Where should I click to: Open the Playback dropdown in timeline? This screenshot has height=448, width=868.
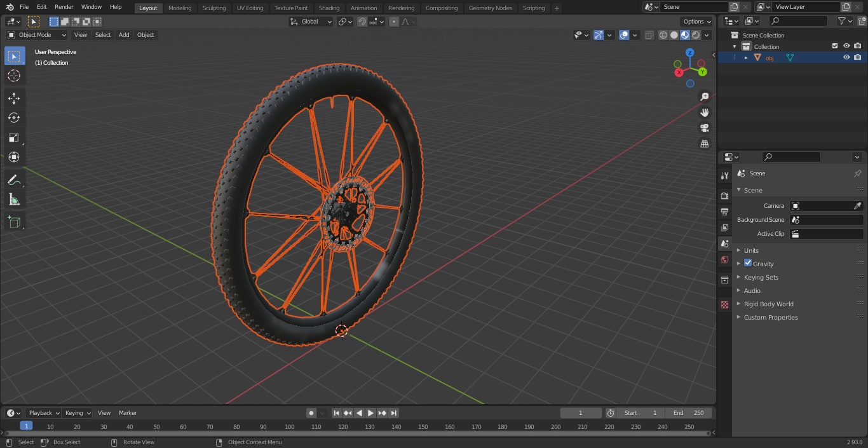tap(44, 413)
